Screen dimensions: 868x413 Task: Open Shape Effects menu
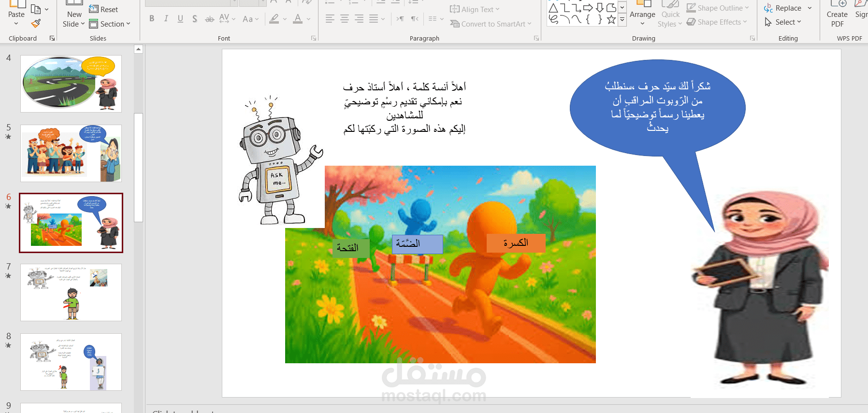coord(717,22)
